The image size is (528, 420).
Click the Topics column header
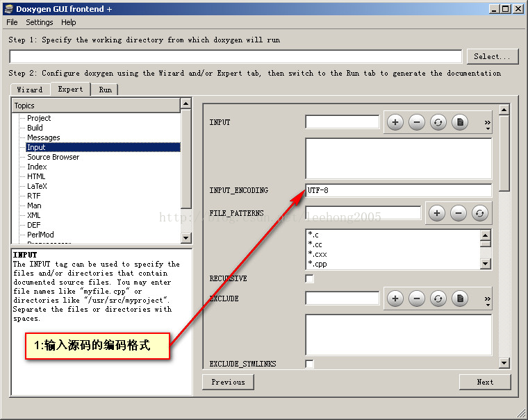click(97, 106)
